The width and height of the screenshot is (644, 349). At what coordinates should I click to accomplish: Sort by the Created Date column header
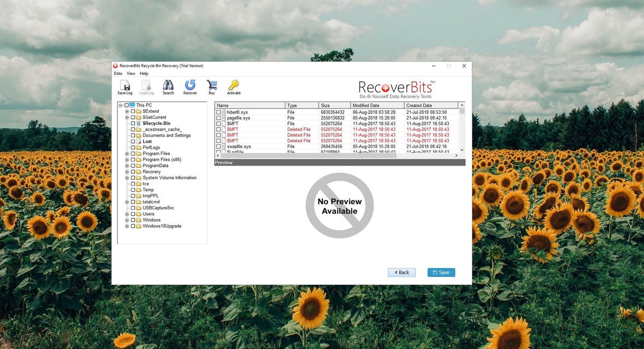click(x=431, y=105)
